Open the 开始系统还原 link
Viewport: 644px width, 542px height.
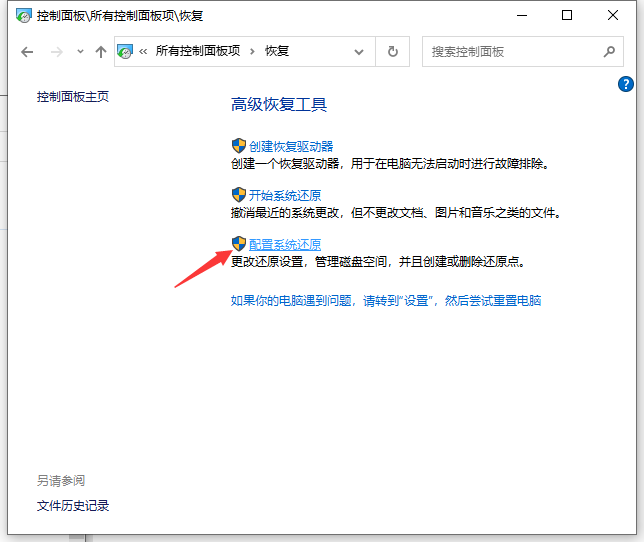285,195
